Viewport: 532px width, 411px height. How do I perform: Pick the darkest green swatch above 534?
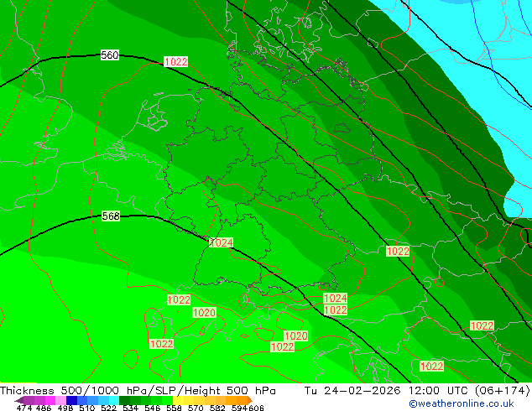pyautogui.click(x=124, y=400)
